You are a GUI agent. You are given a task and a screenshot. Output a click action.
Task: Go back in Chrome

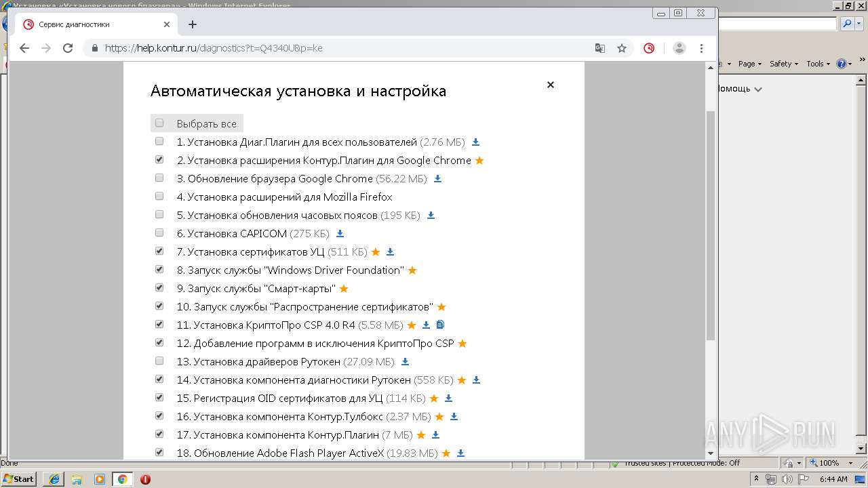pyautogui.click(x=24, y=48)
